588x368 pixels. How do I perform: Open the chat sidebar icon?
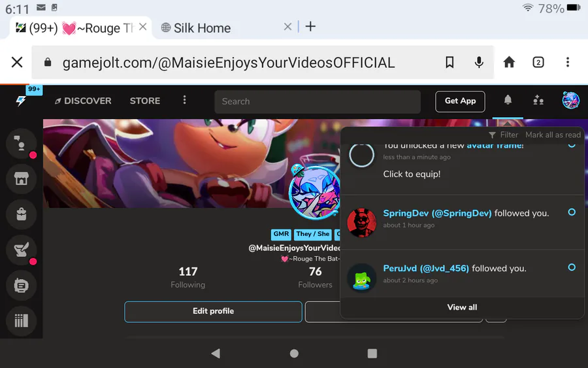[22, 144]
